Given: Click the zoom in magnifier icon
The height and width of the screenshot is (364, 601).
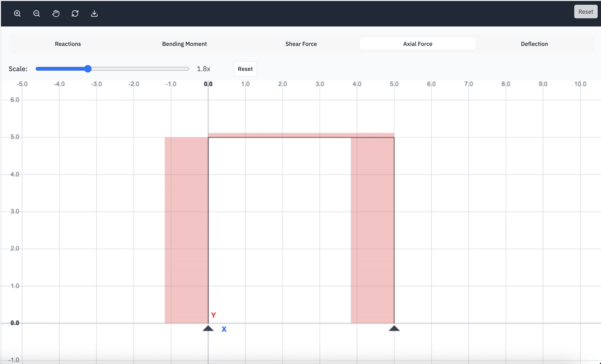Looking at the screenshot, I should 17,13.
